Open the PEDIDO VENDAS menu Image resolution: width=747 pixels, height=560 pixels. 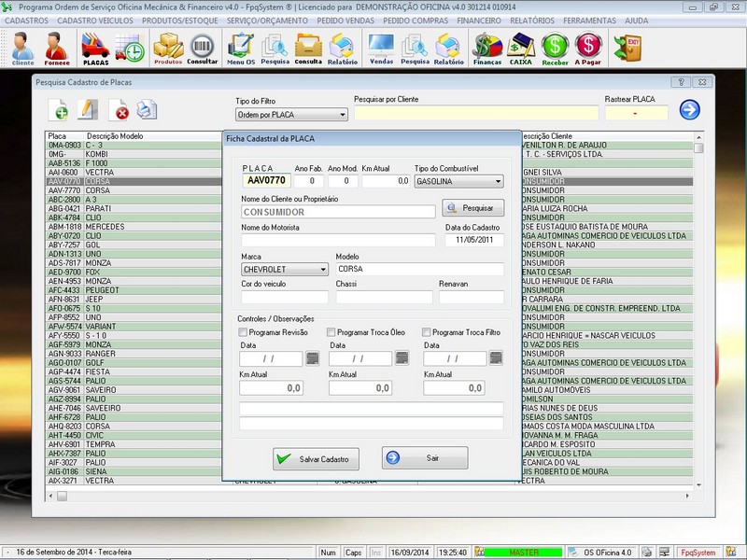point(345,21)
